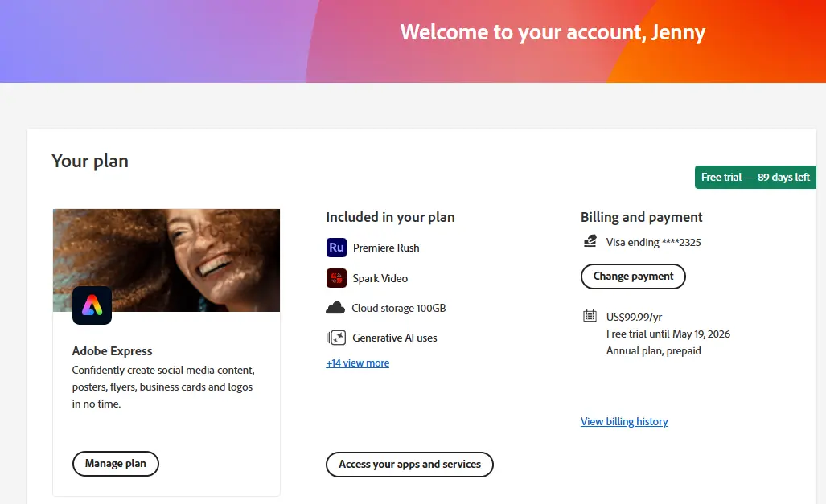
Task: Click the Your plan heading
Action: 90,161
